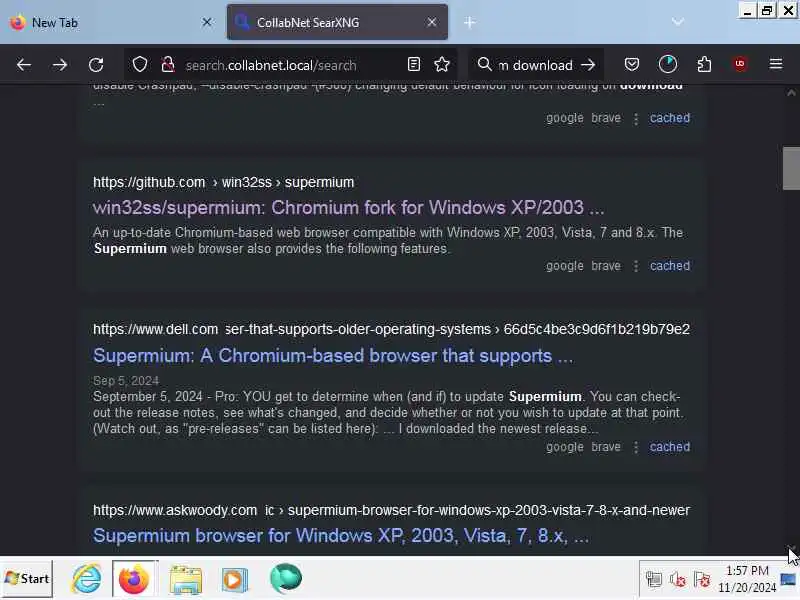Click the https://www.dell.com result URL

tap(391, 329)
